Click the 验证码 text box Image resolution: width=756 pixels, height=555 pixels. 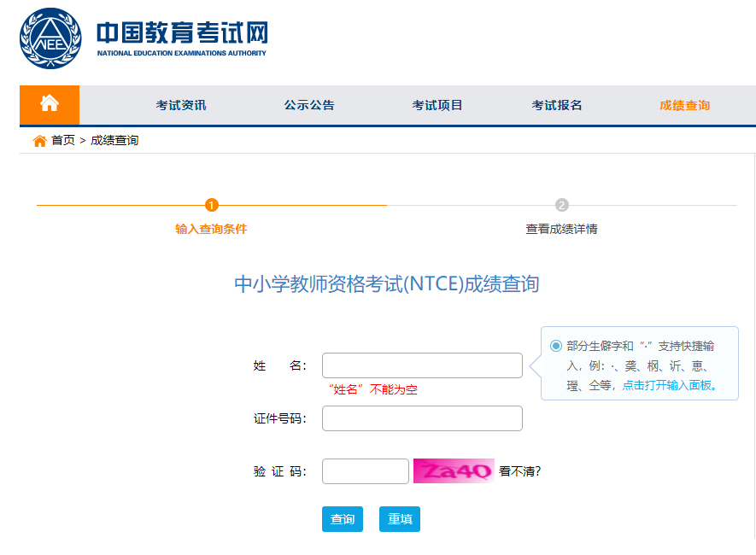[x=366, y=471]
